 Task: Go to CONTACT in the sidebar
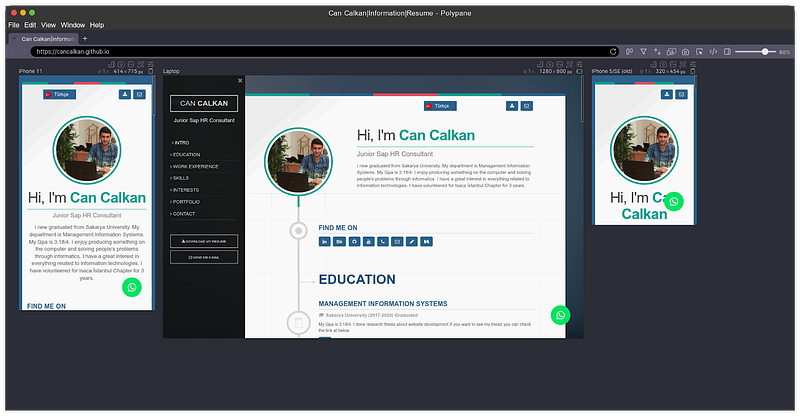pos(183,214)
